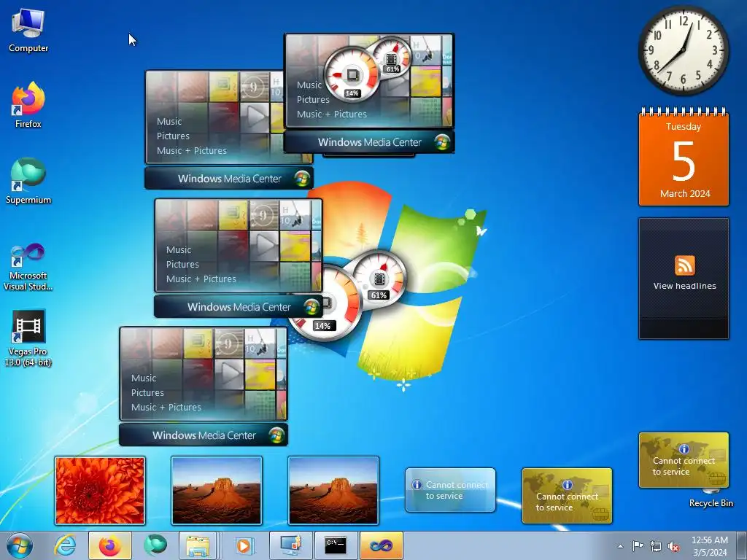
Task: Switch to the monitor window in the taskbar
Action: (x=290, y=545)
